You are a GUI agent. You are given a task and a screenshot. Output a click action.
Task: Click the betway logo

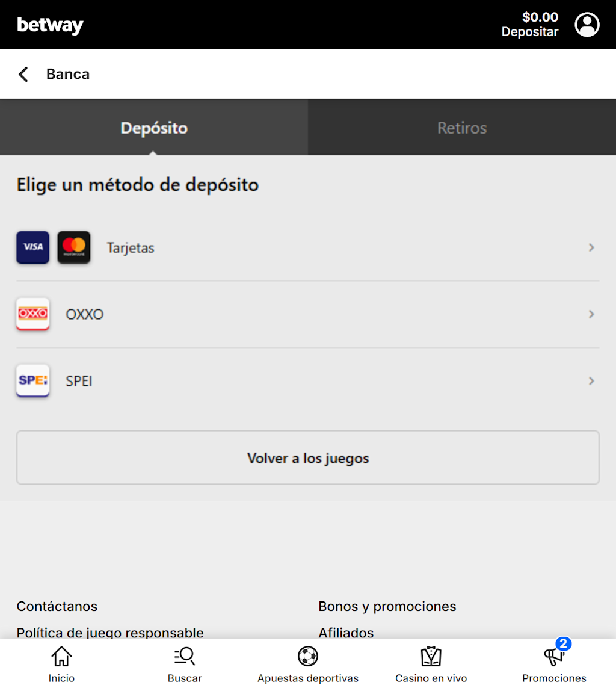(50, 25)
